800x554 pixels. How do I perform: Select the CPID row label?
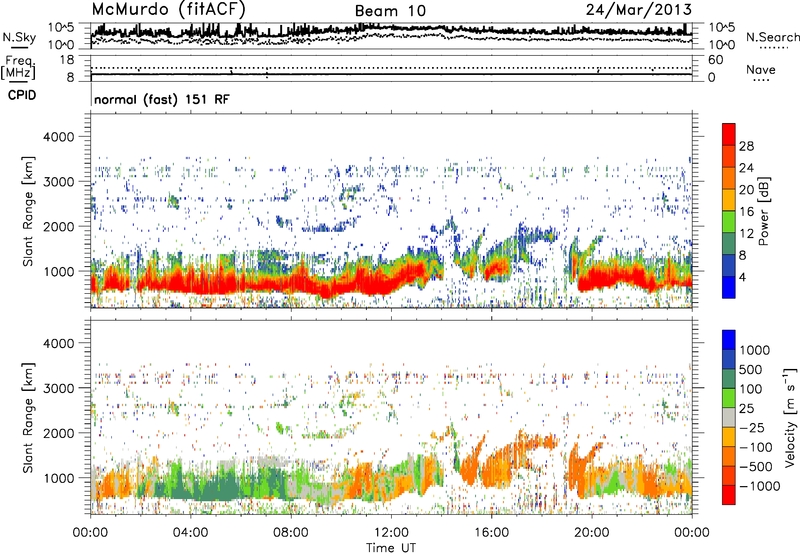[x=22, y=95]
